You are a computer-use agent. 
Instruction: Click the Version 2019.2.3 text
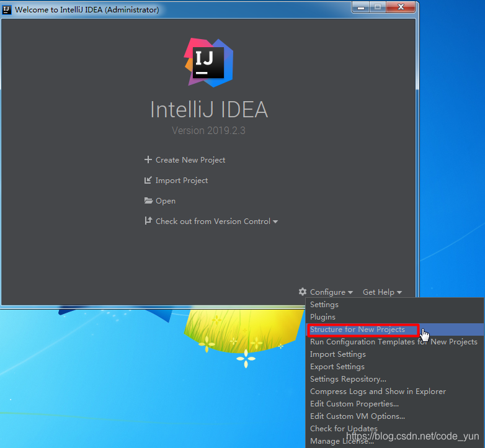[208, 130]
